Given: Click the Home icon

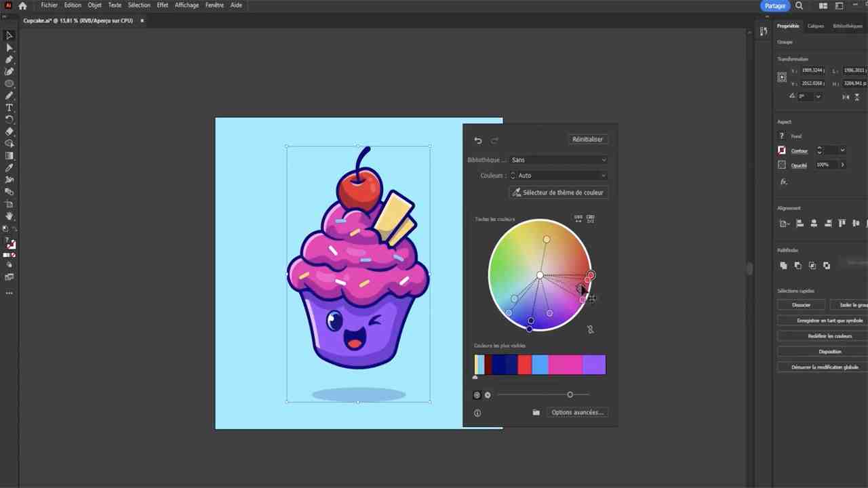Looking at the screenshot, I should (22, 5).
